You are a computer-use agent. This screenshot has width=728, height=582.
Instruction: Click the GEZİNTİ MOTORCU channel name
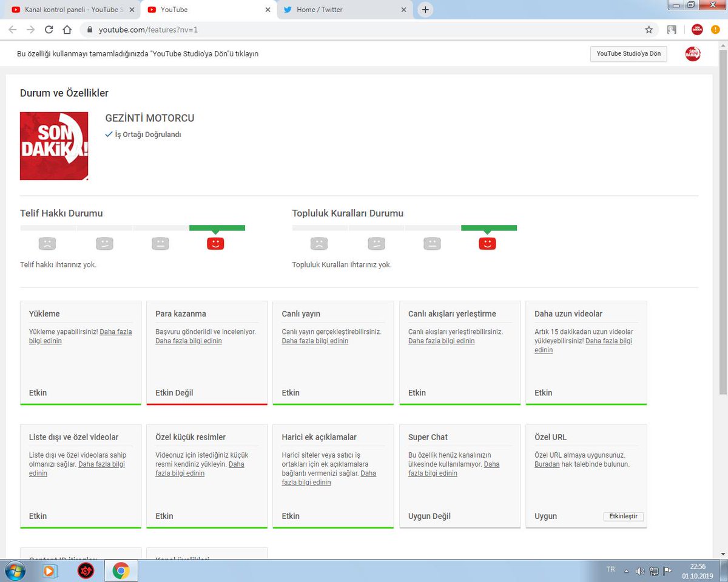tap(150, 118)
